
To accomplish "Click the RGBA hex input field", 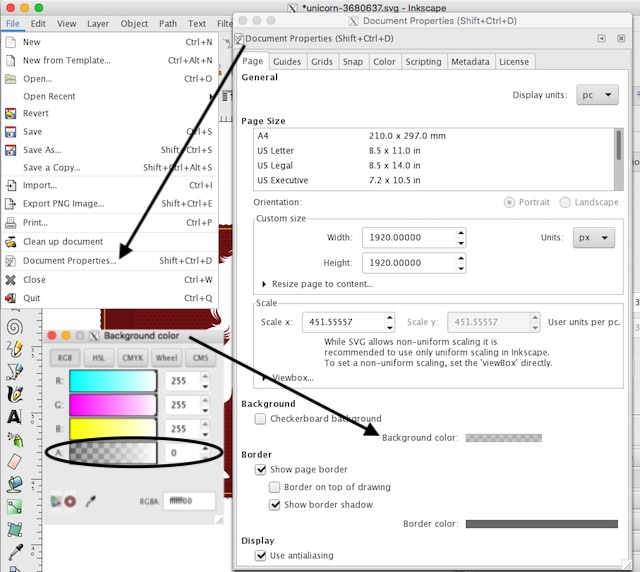I will point(189,501).
